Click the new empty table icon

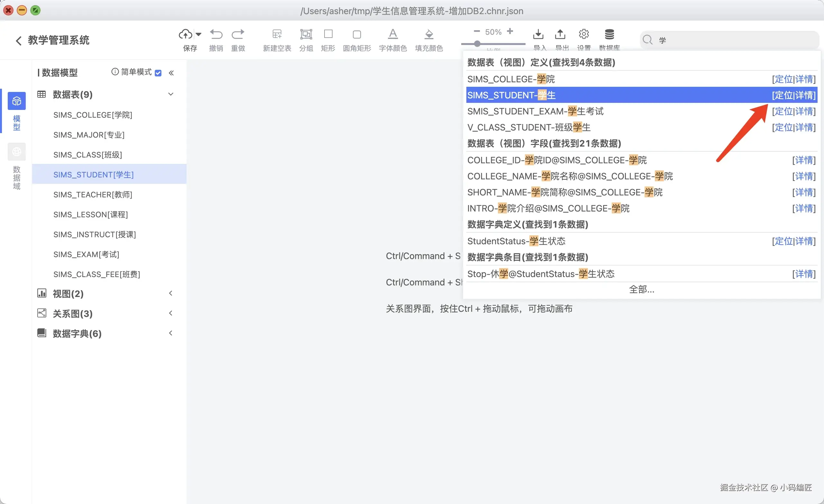click(277, 34)
